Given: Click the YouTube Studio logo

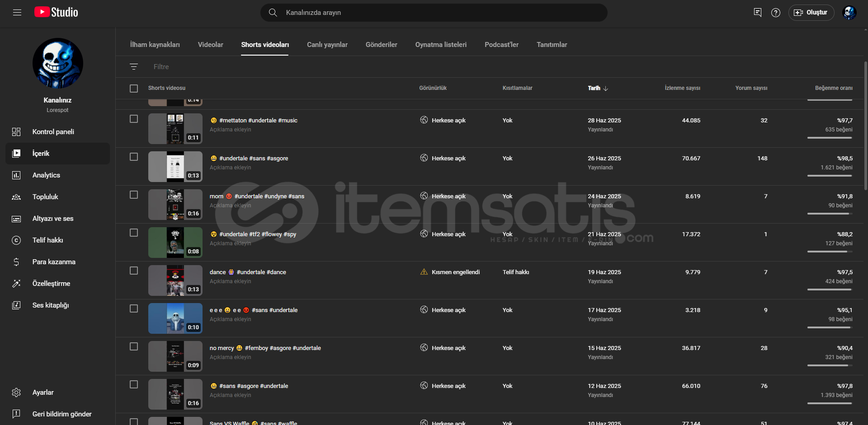Looking at the screenshot, I should [56, 12].
